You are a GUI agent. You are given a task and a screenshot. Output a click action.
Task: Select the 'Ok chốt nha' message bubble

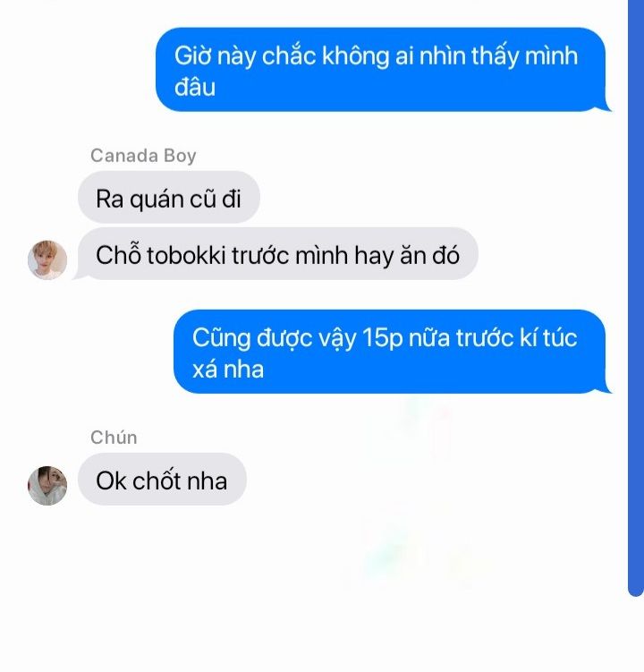click(162, 479)
